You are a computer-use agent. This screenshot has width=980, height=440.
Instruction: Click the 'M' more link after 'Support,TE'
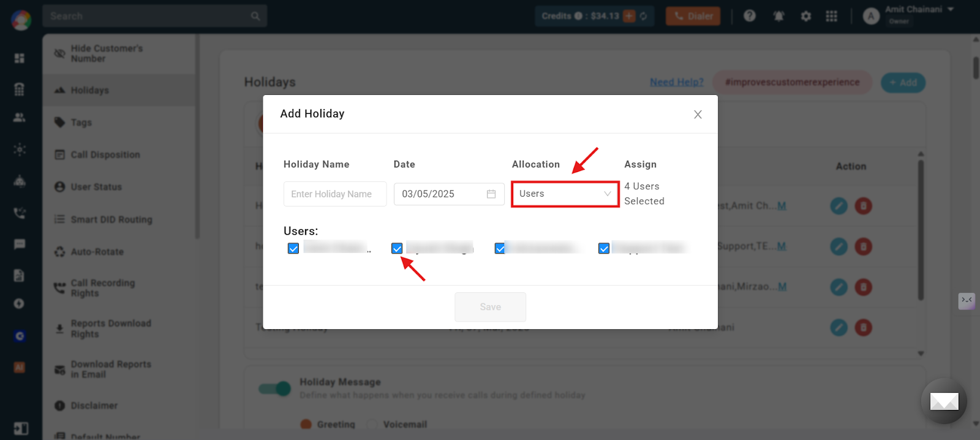782,246
